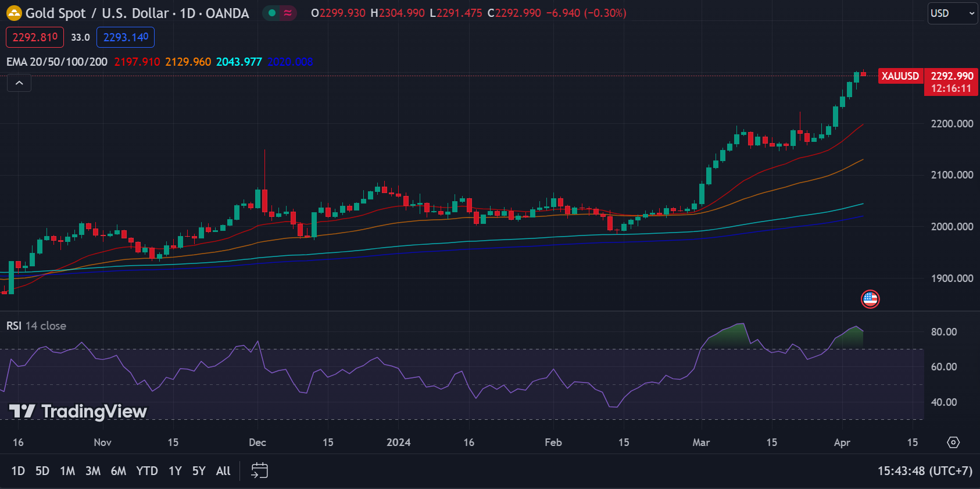Click the Gold Spot symbol logo icon
This screenshot has width=980, height=489.
pos(14,13)
